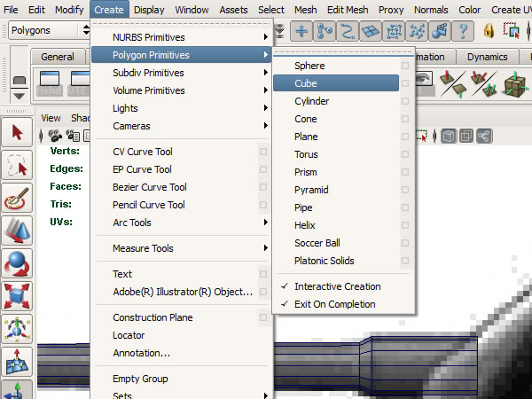The image size is (532, 399).
Task: Click the first red arrow normals shelf icon
Action: pos(452,83)
